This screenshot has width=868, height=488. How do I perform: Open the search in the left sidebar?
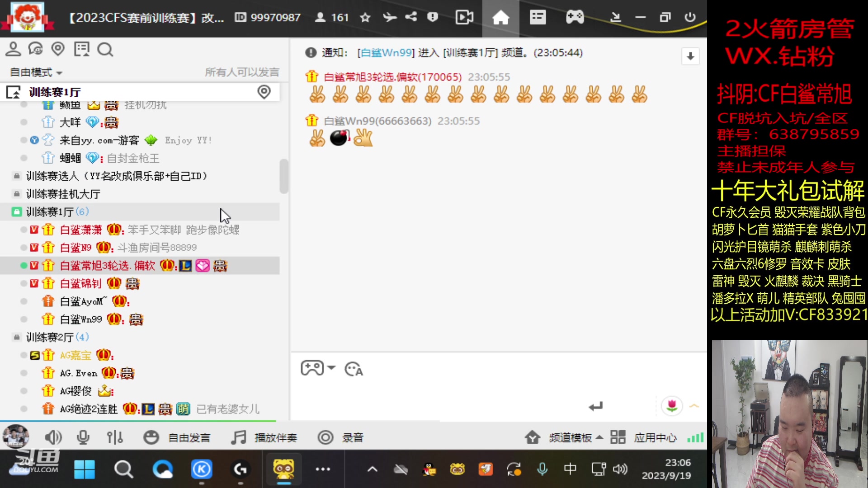[105, 49]
